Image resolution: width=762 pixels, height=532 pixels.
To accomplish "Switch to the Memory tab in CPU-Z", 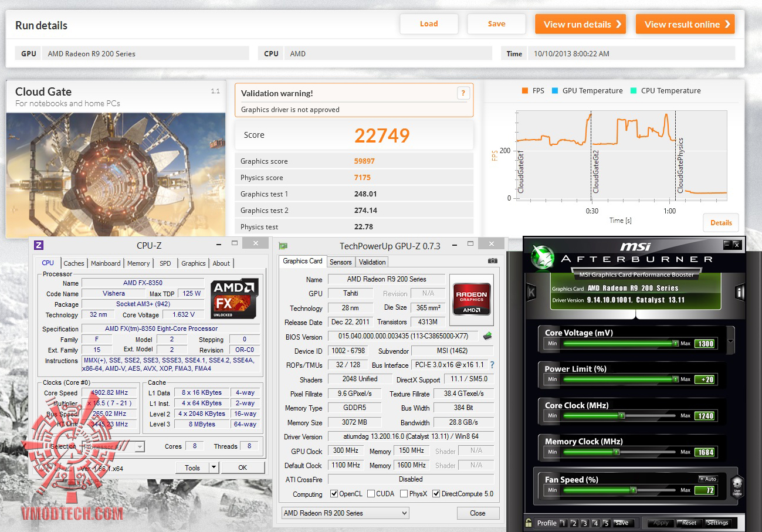I will coord(138,263).
